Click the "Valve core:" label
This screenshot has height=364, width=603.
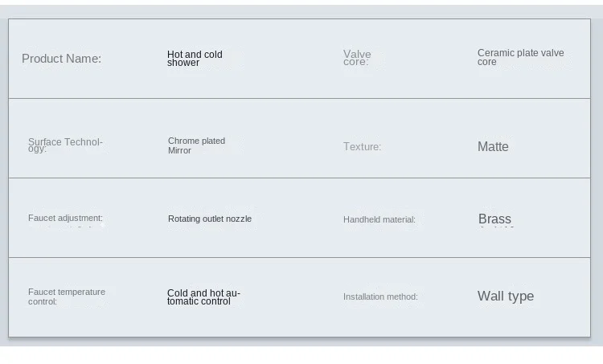click(357, 58)
